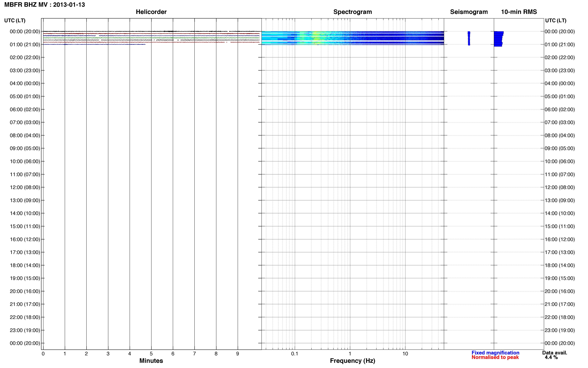The width and height of the screenshot is (588, 368).
Task: Click the '4' tick on Minutes axis
Action: [130, 354]
